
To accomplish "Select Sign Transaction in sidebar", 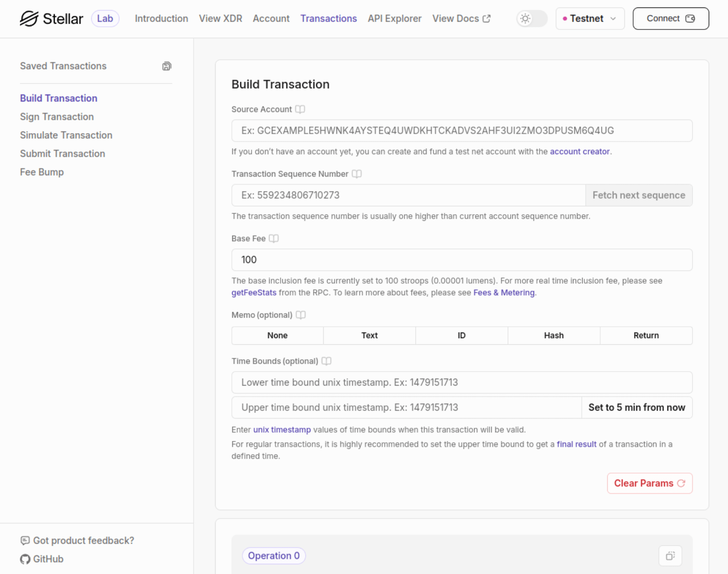I will 57,117.
